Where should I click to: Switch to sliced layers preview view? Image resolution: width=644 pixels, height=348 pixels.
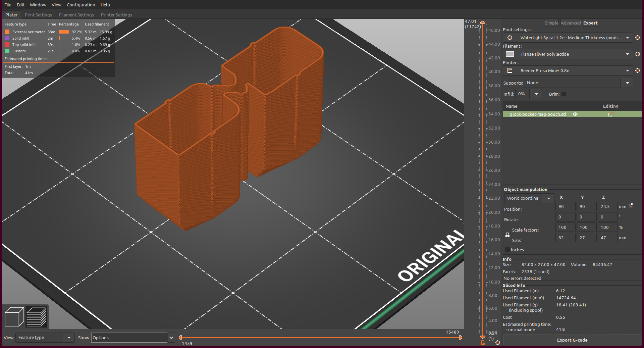coord(36,317)
